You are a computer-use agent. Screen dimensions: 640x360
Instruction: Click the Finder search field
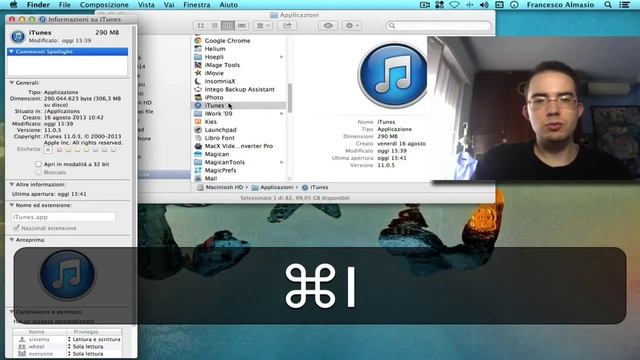[438, 26]
